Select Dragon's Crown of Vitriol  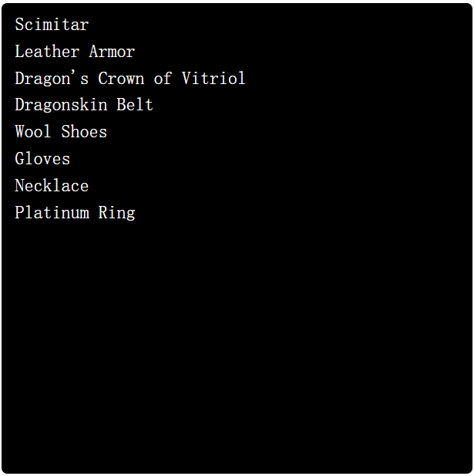point(130,78)
